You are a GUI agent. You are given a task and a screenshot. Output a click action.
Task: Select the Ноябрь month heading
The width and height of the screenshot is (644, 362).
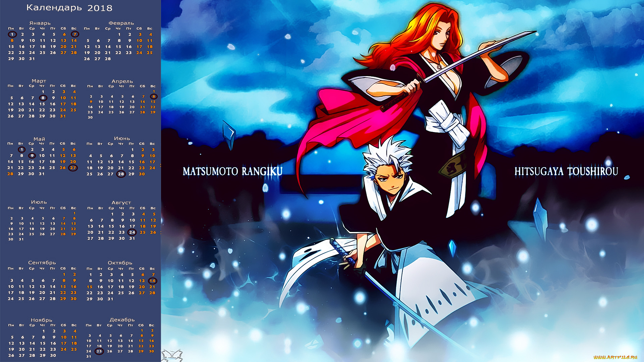point(41,320)
